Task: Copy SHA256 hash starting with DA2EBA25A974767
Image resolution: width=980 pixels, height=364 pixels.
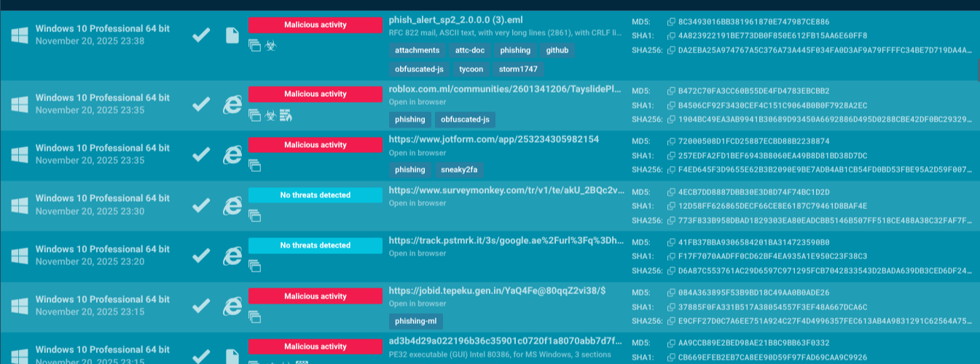Action: [x=671, y=50]
